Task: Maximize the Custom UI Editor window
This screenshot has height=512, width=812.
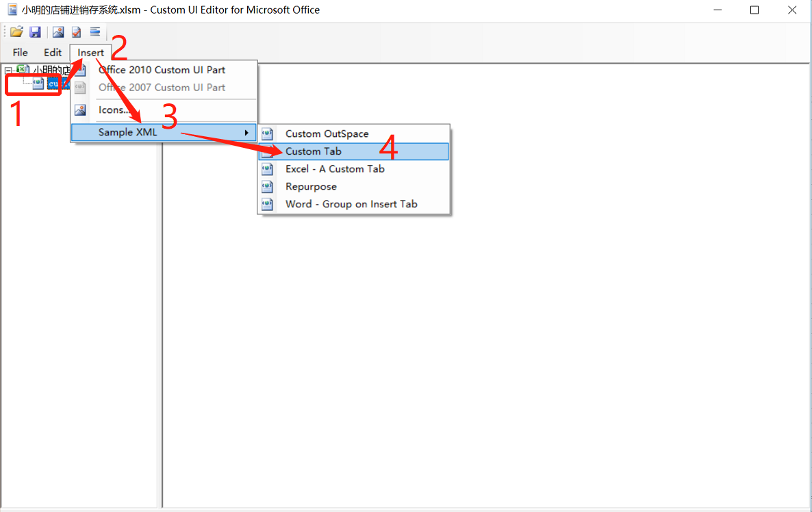Action: pos(754,10)
